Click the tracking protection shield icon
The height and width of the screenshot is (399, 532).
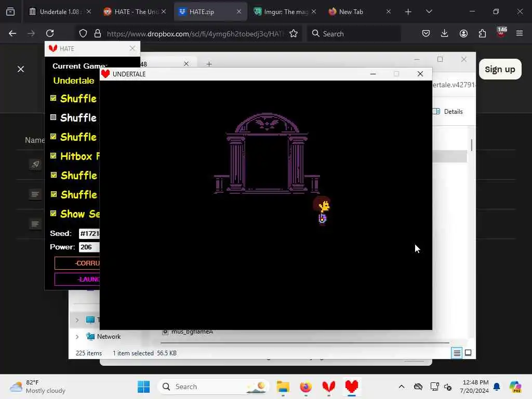[83, 33]
